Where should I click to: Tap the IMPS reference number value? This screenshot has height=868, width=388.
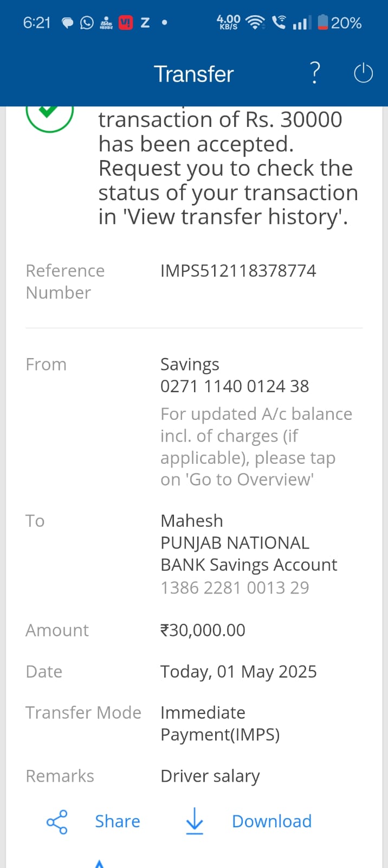coord(238,271)
